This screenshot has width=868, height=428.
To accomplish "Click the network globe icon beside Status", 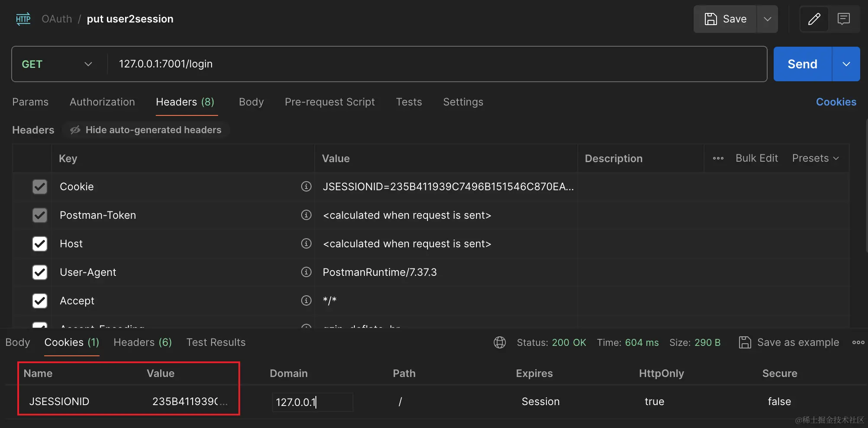I will coord(499,342).
